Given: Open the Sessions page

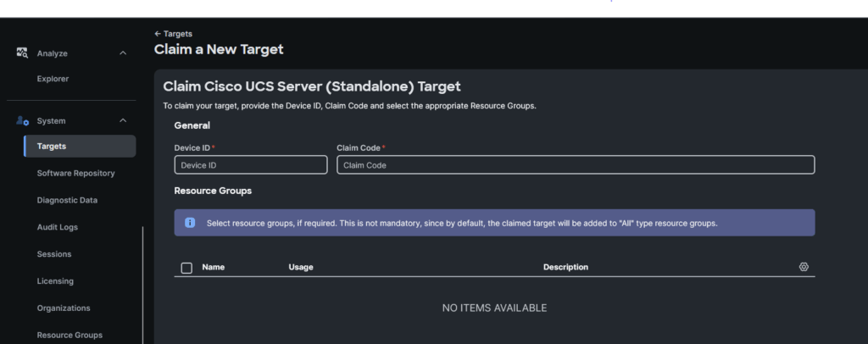Looking at the screenshot, I should click(54, 254).
